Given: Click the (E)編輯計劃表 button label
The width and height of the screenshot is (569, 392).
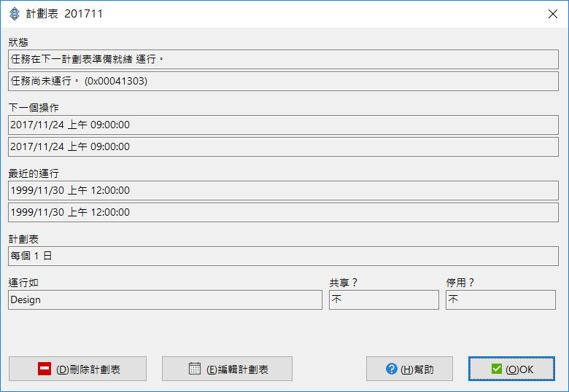Looking at the screenshot, I should 237,369.
